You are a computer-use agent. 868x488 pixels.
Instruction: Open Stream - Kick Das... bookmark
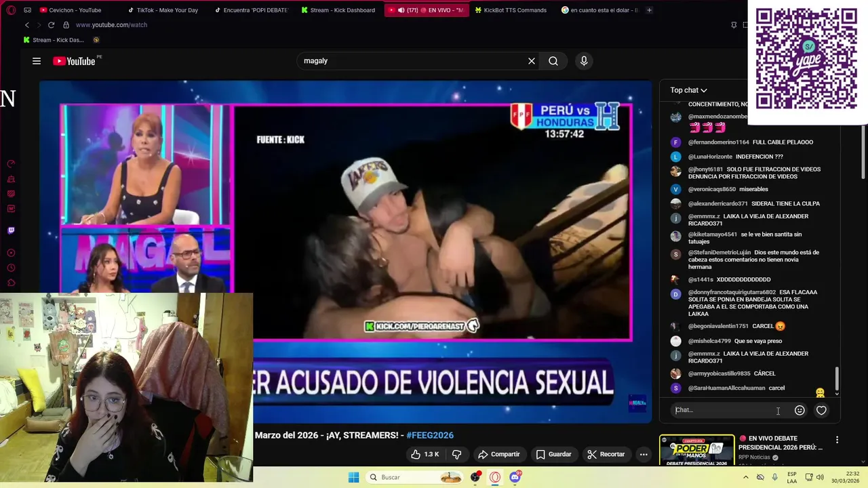click(x=52, y=40)
